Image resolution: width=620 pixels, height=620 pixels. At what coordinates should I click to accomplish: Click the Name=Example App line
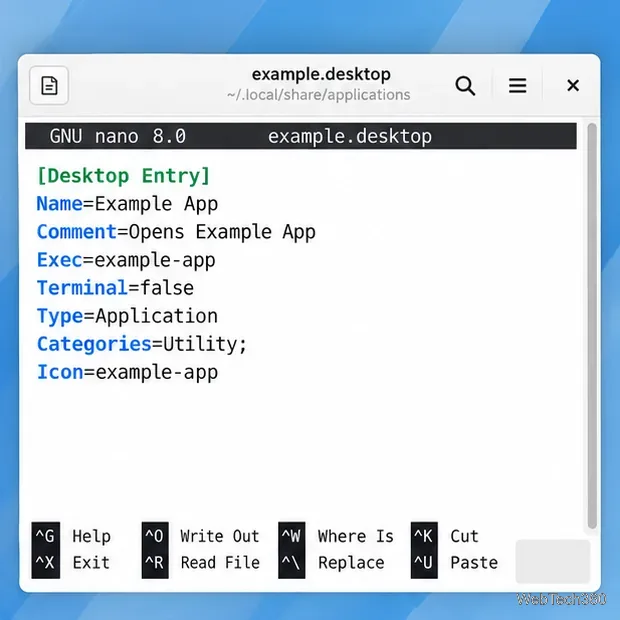(127, 204)
